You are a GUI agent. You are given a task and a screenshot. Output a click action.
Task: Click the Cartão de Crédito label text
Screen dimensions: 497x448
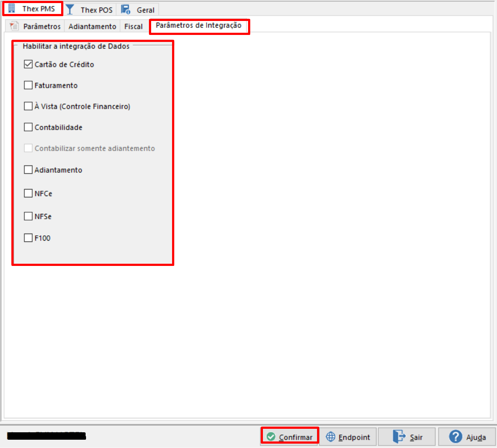64,64
